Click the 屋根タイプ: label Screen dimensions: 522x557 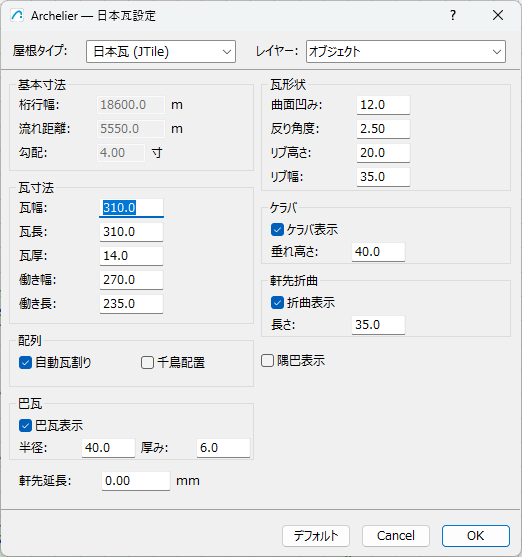click(x=40, y=51)
